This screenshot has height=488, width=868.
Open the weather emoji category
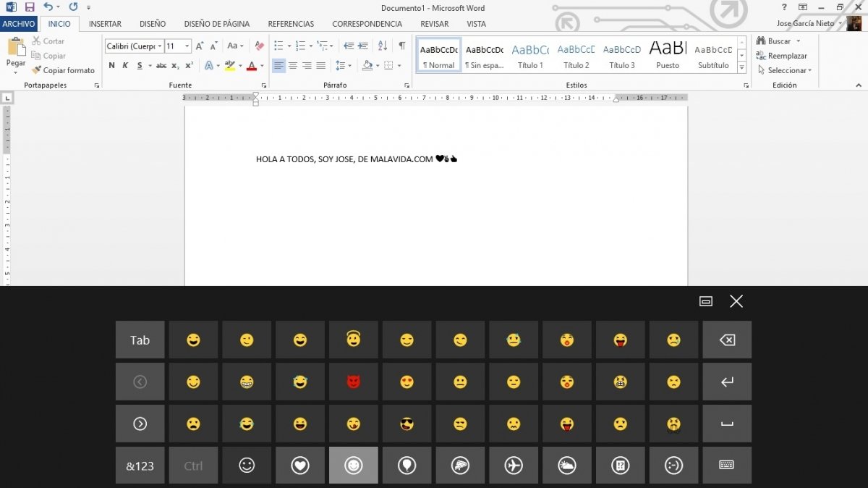pyautogui.click(x=567, y=466)
